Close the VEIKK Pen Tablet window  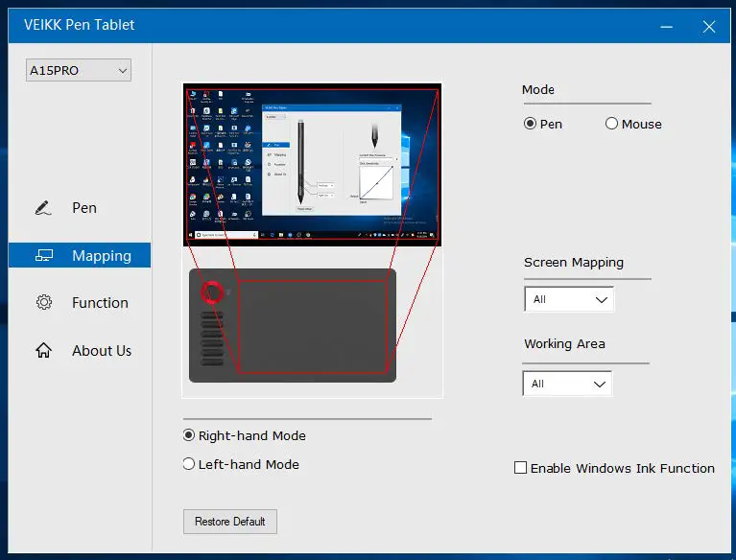709,27
